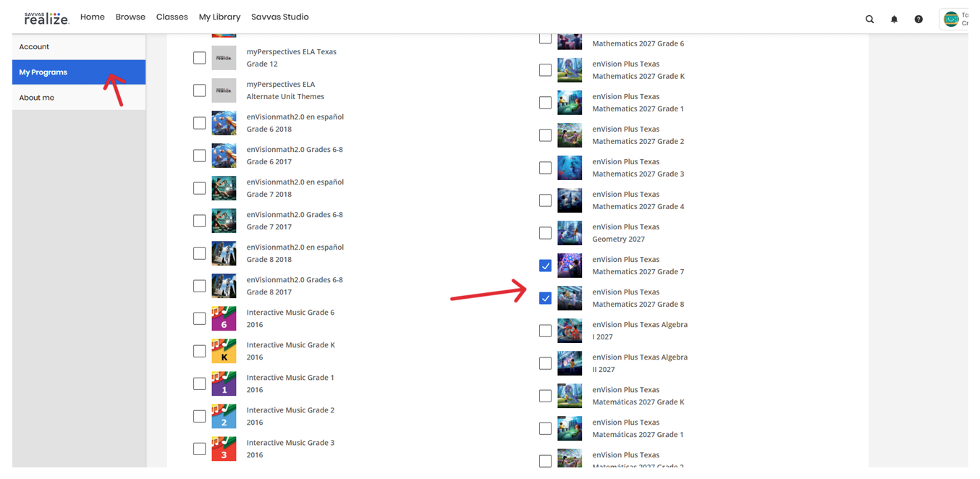The width and height of the screenshot is (980, 479).
Task: Open the Browse menu
Action: (x=130, y=17)
